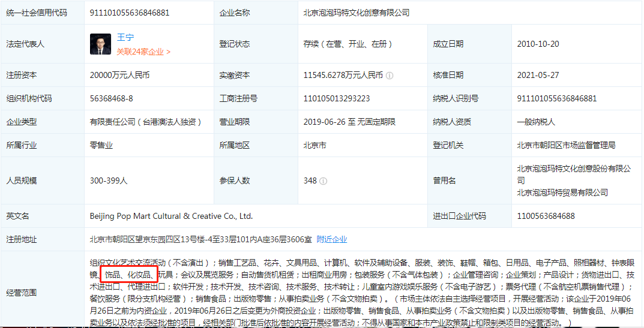This screenshot has height=328, width=644.
Task: Click the 企业名称 label
Action: (x=234, y=13)
